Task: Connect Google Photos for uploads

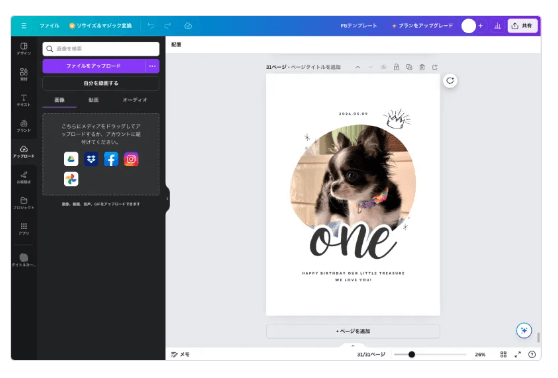Action: click(71, 179)
